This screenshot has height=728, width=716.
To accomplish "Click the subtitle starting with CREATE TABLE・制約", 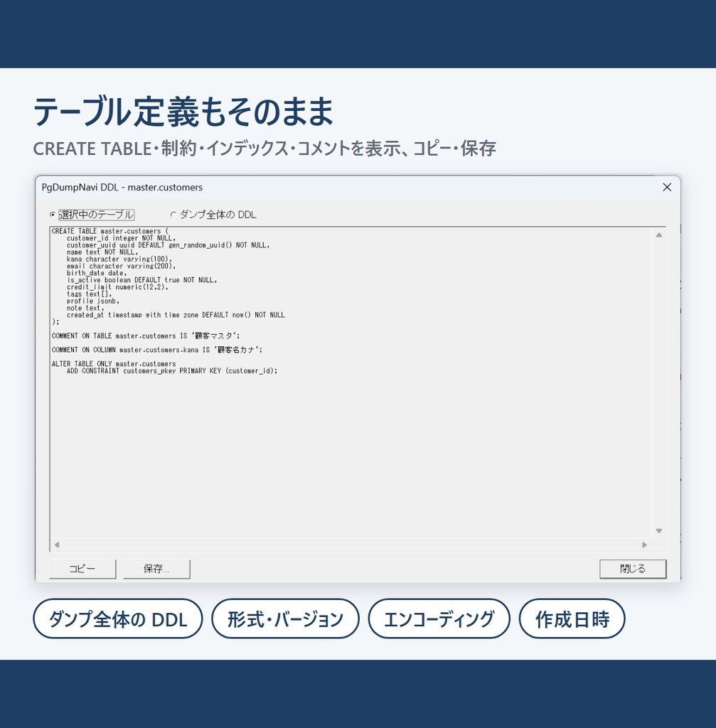I will 265,149.
